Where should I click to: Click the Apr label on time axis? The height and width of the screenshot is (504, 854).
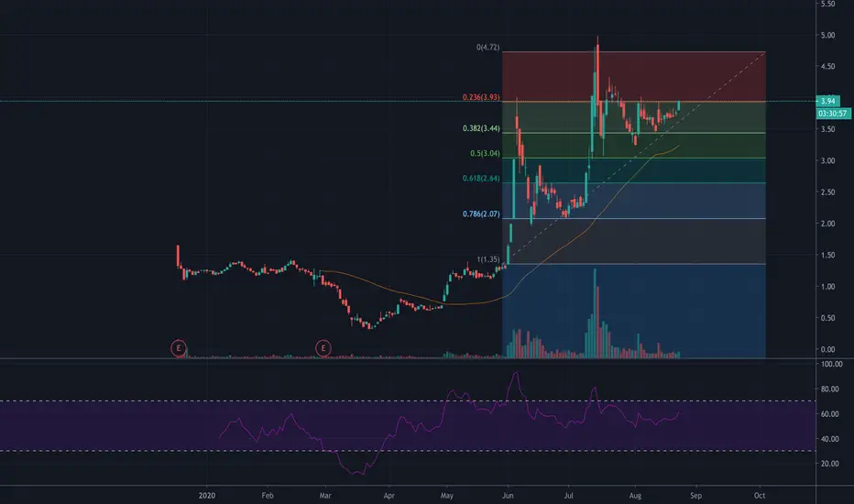pos(389,495)
